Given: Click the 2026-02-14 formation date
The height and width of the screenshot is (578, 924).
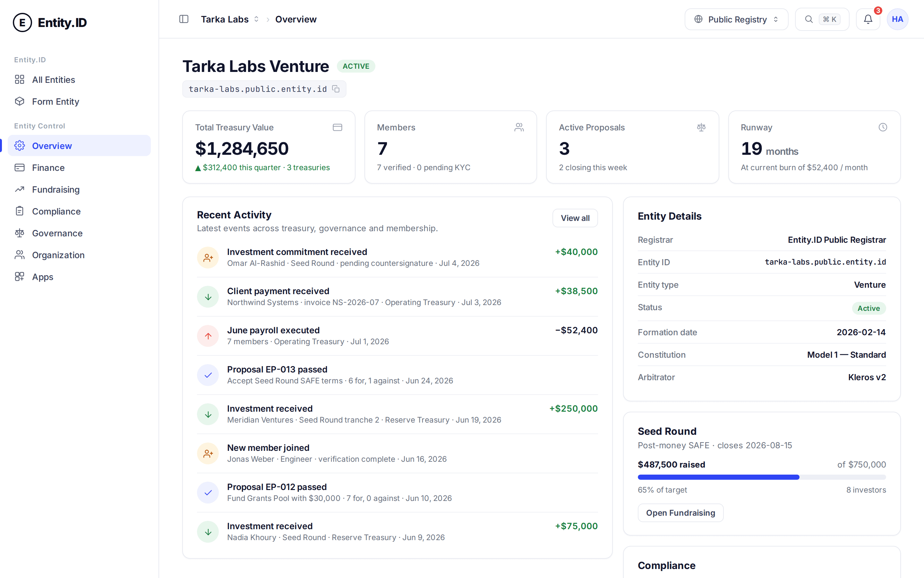Looking at the screenshot, I should (861, 332).
